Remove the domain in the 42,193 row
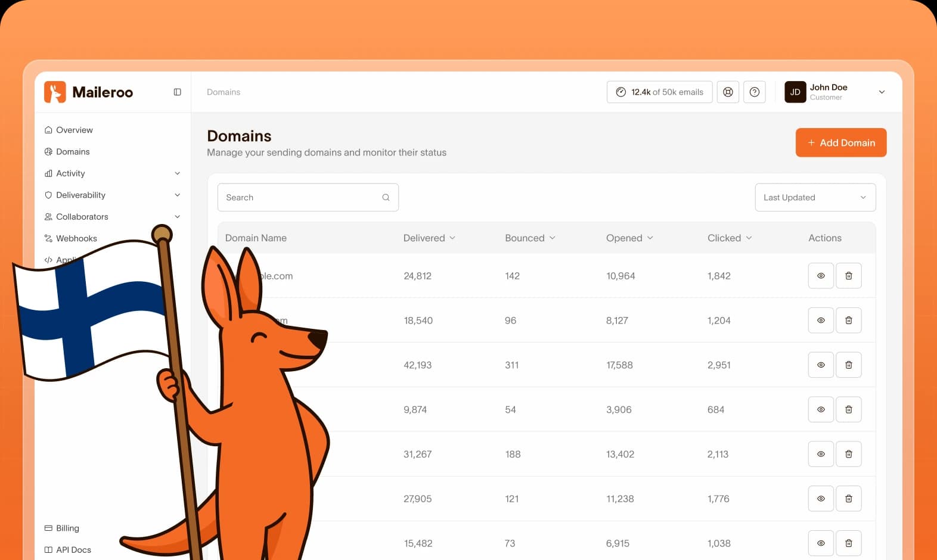Image resolution: width=937 pixels, height=560 pixels. pyautogui.click(x=849, y=365)
